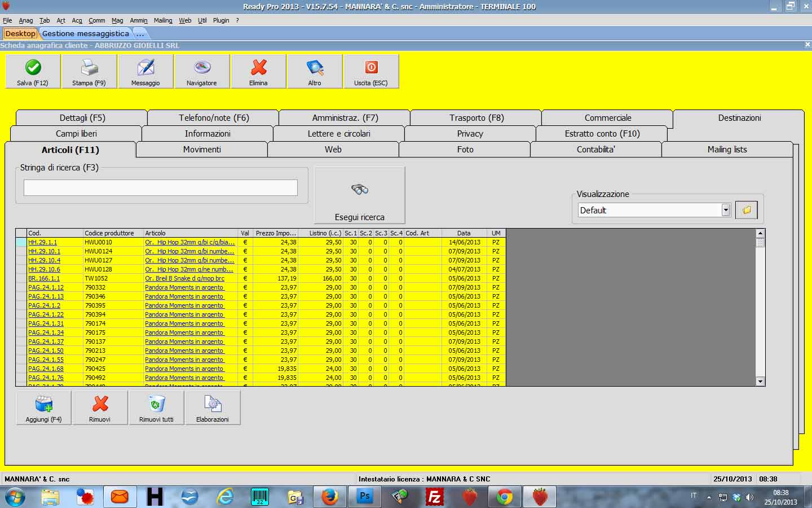Open the Elaborazioni icon button
The height and width of the screenshot is (508, 812).
[213, 404]
